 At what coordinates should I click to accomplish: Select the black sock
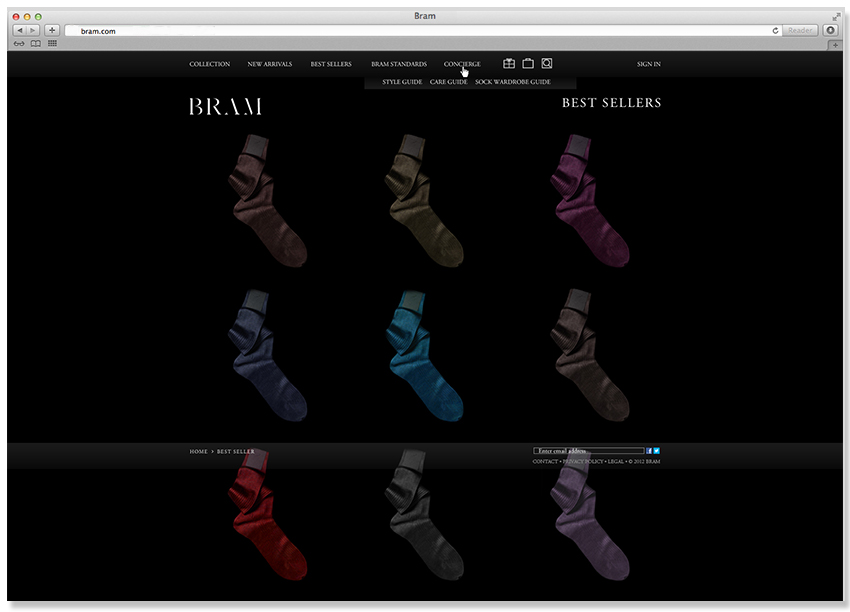(423, 515)
